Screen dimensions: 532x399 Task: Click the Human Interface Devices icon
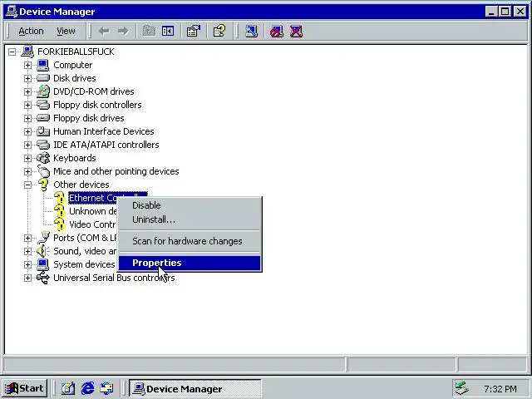point(42,131)
